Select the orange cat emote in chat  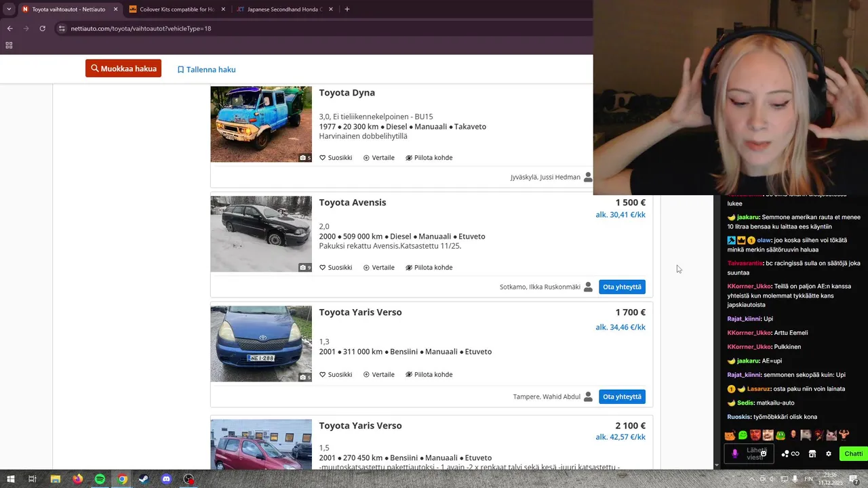730,435
